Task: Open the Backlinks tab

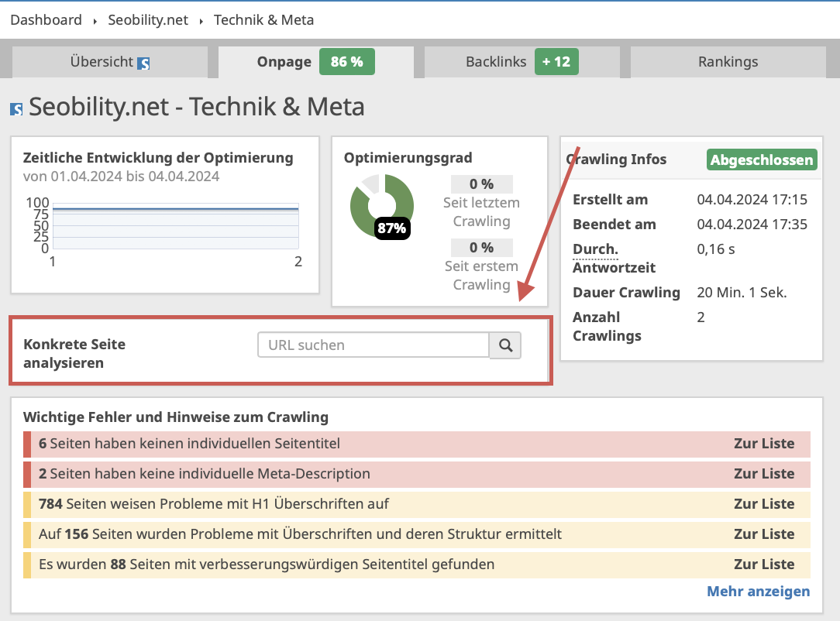Action: (x=522, y=62)
